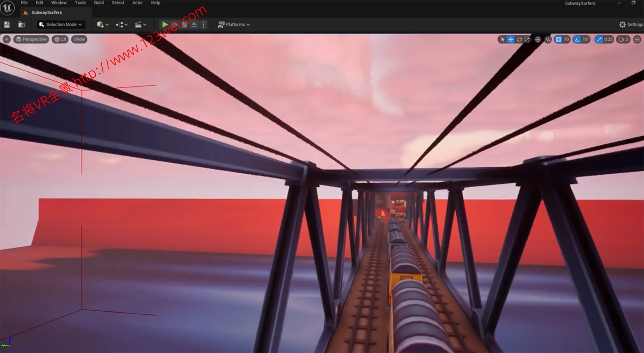The image size is (644, 353).
Task: Expand the Platforms dropdown
Action: (x=234, y=24)
